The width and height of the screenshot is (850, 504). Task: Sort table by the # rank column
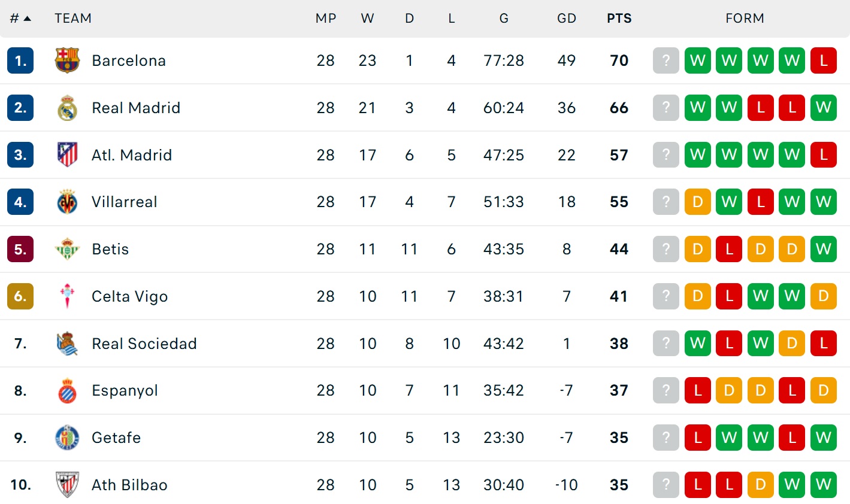[20, 19]
